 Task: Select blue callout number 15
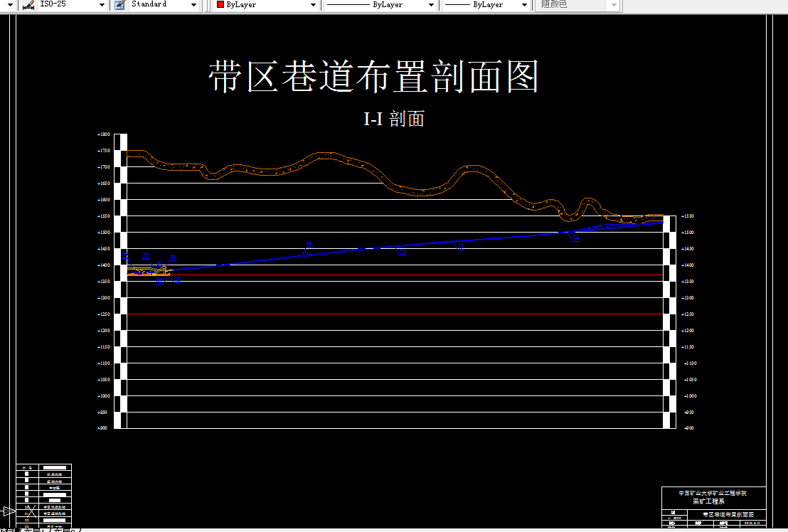tap(177, 280)
